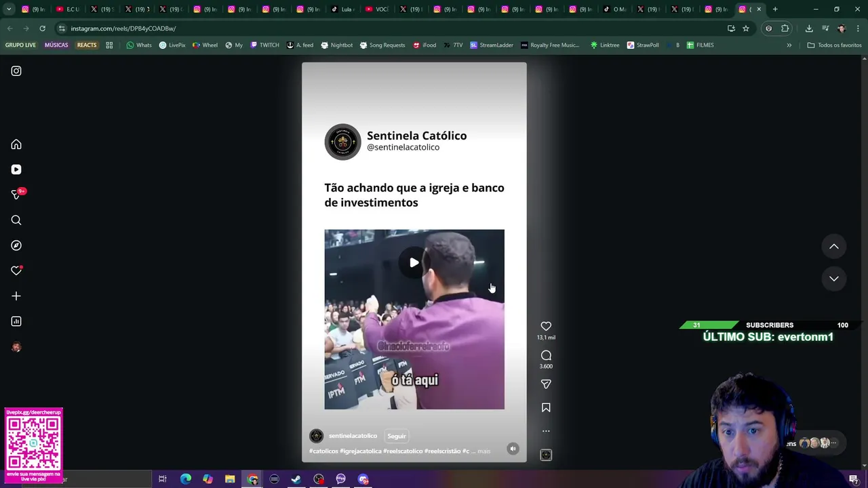Screen dimensions: 868x488
Task: Follow sentinelacatolico with Seguir button
Action: click(397, 436)
